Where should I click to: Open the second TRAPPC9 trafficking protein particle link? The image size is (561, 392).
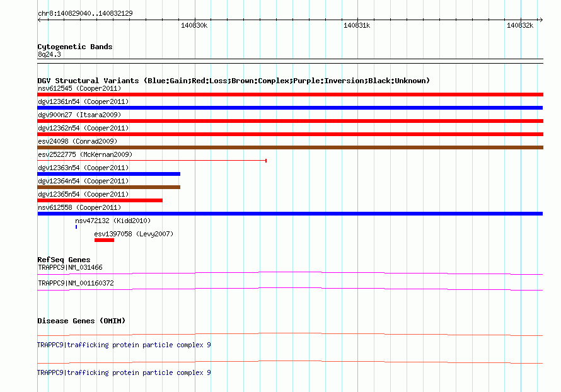click(x=124, y=372)
